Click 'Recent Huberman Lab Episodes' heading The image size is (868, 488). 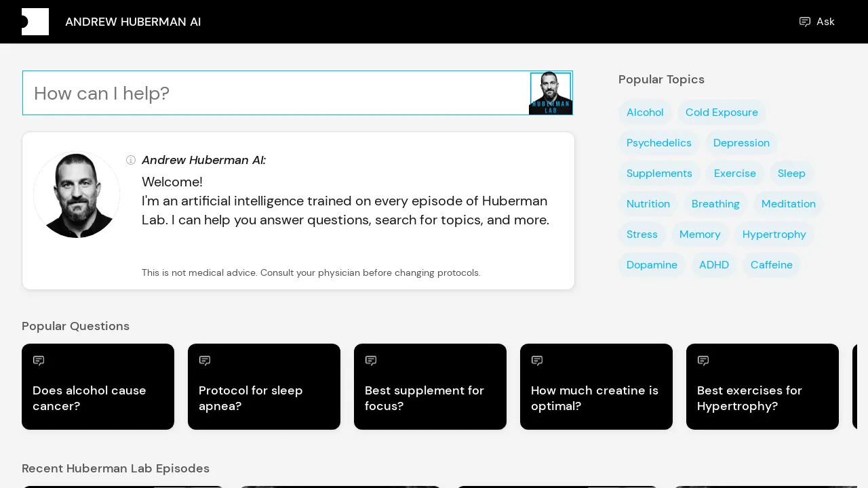point(115,468)
